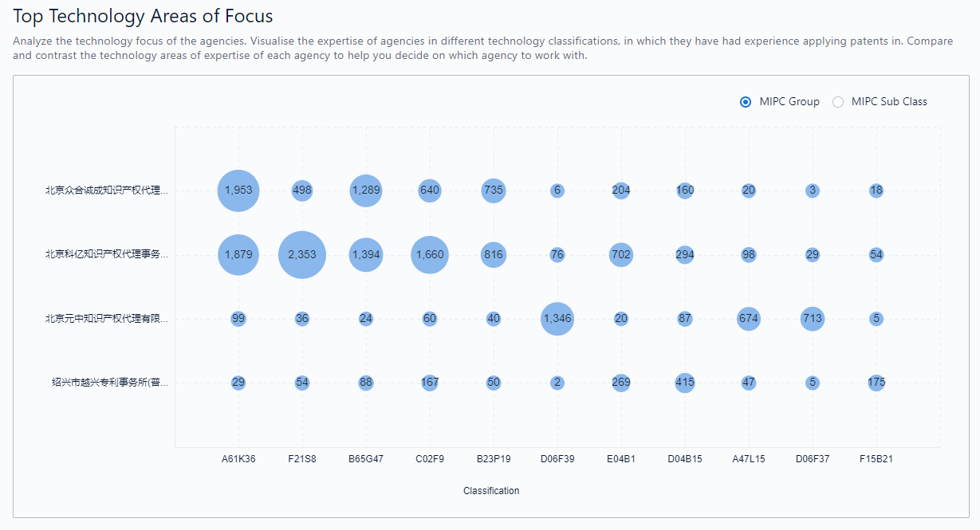Image resolution: width=980 pixels, height=530 pixels.
Task: Select the 北京科亿知识产权代理事务 agency label
Action: (107, 255)
